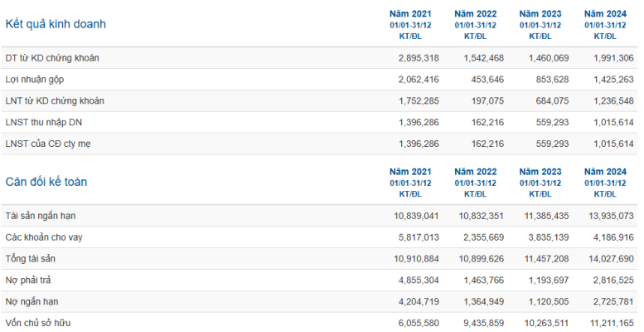
Task: Select the LNT từ KD chứng khoán row
Action: coord(320,100)
